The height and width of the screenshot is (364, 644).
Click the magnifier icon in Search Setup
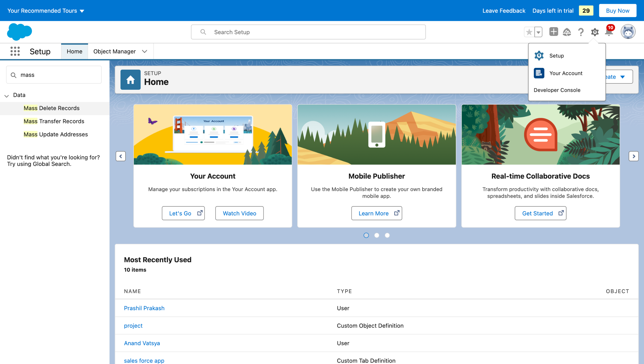203,32
